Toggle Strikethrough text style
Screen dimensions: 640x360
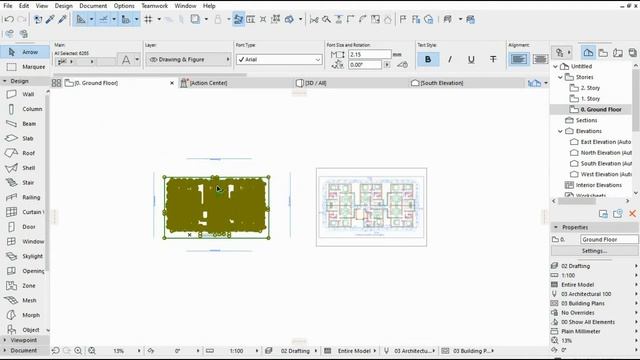[493, 60]
